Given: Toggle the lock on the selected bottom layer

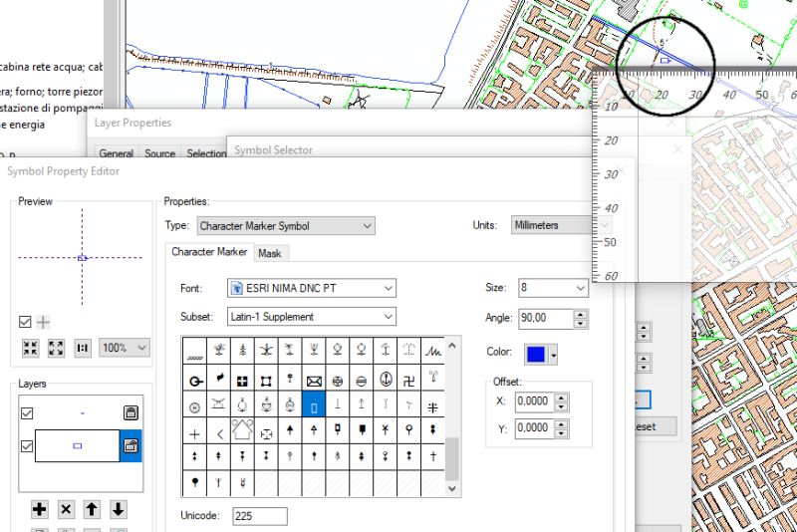Looking at the screenshot, I should coord(131,445).
